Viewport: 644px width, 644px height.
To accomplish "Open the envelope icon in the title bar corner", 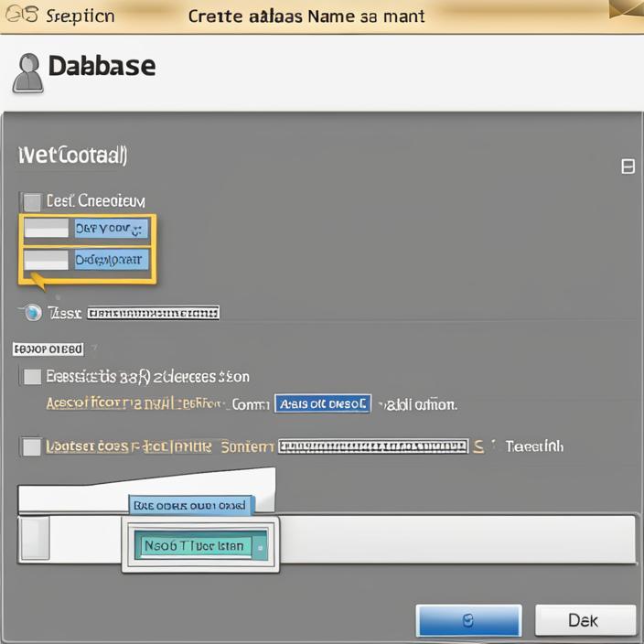I will [625, 9].
